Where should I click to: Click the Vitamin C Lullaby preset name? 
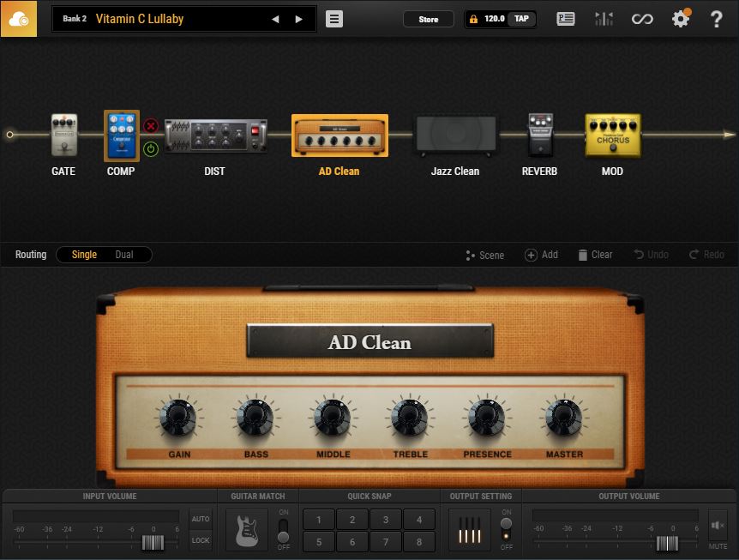click(140, 19)
